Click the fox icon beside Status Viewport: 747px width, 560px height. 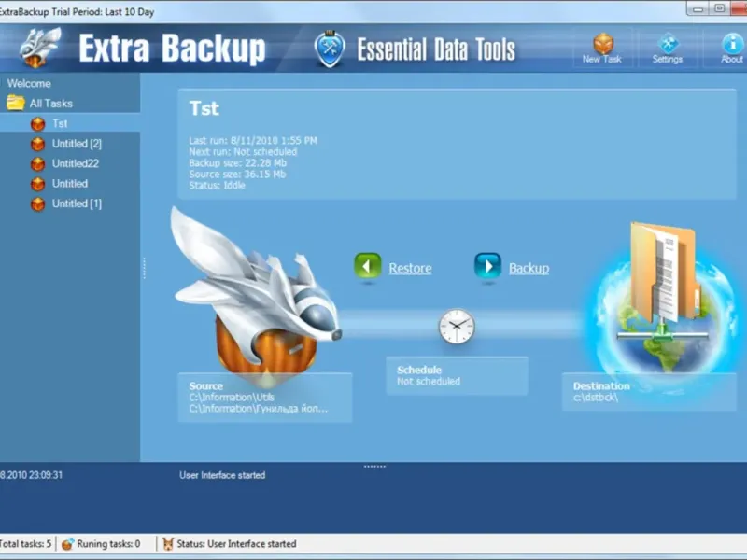pyautogui.click(x=168, y=544)
